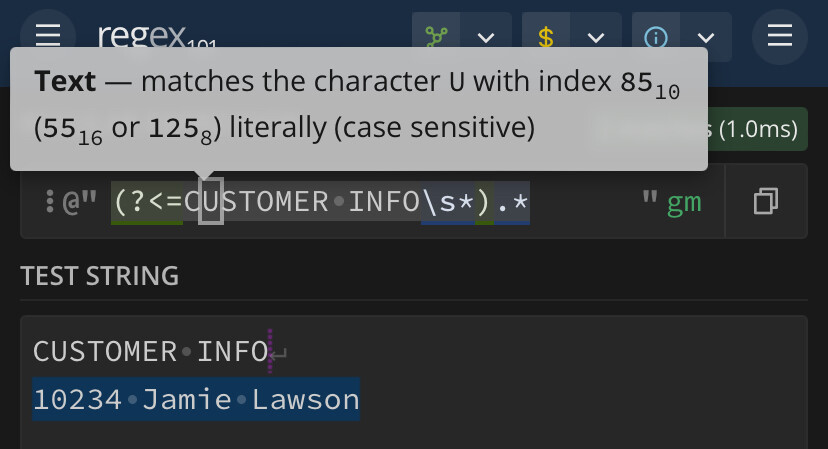Click the regex101 logo
This screenshot has height=449, width=828.
(x=157, y=38)
